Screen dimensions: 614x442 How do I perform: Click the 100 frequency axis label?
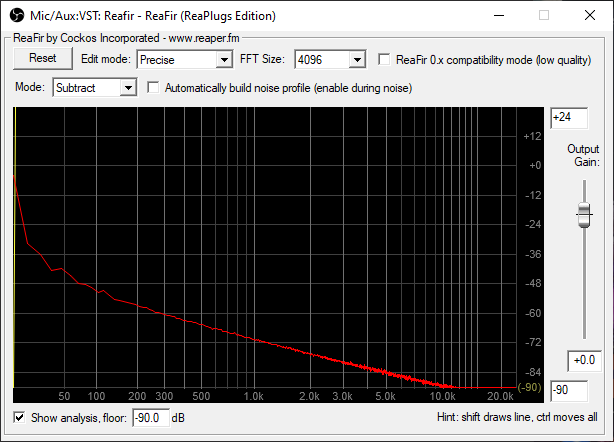click(x=96, y=396)
